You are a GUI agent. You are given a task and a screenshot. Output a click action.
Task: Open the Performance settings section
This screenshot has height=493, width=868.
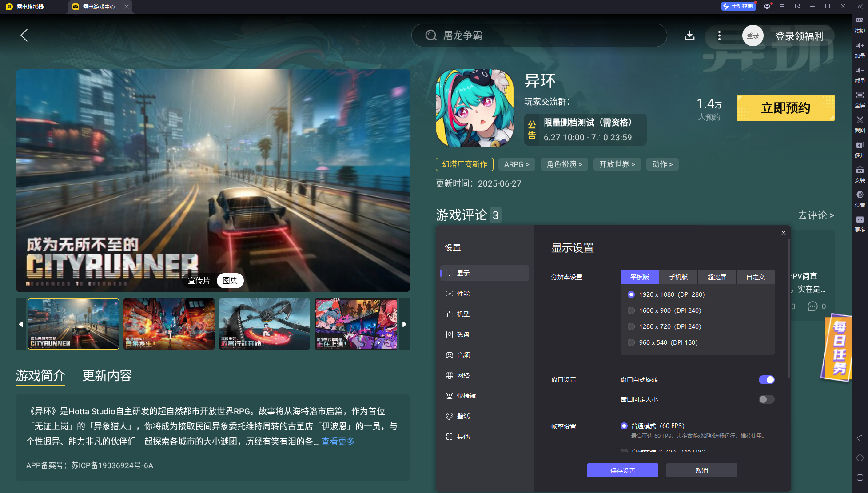463,294
